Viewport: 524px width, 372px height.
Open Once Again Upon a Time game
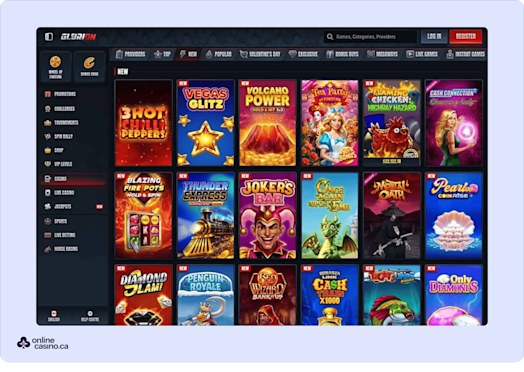click(x=330, y=216)
